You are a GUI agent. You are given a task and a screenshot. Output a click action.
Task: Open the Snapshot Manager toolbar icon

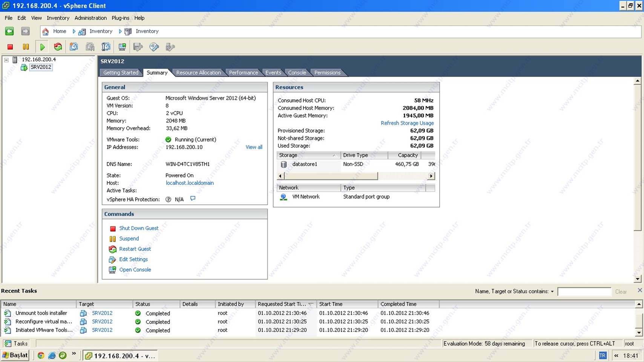tap(106, 47)
